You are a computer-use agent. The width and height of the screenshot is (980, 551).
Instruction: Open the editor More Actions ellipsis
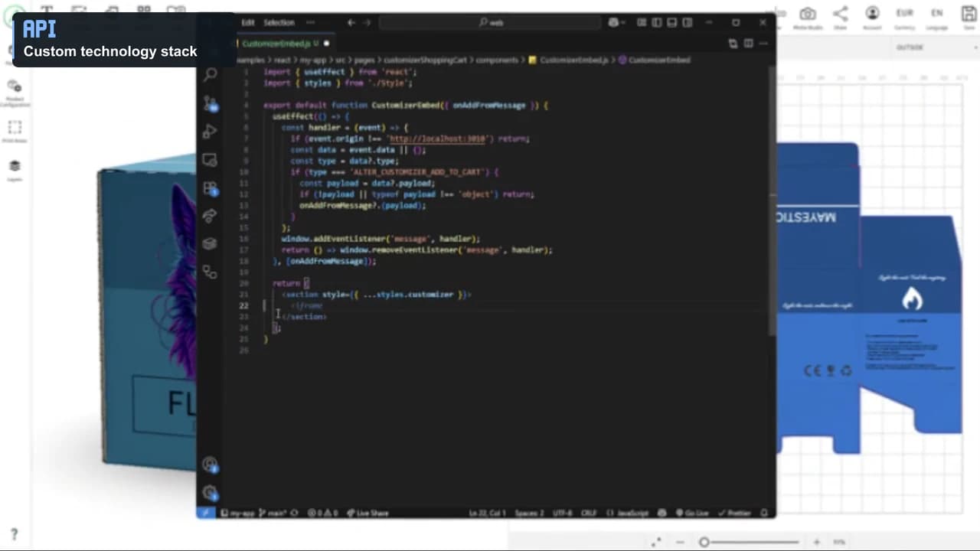pos(763,44)
